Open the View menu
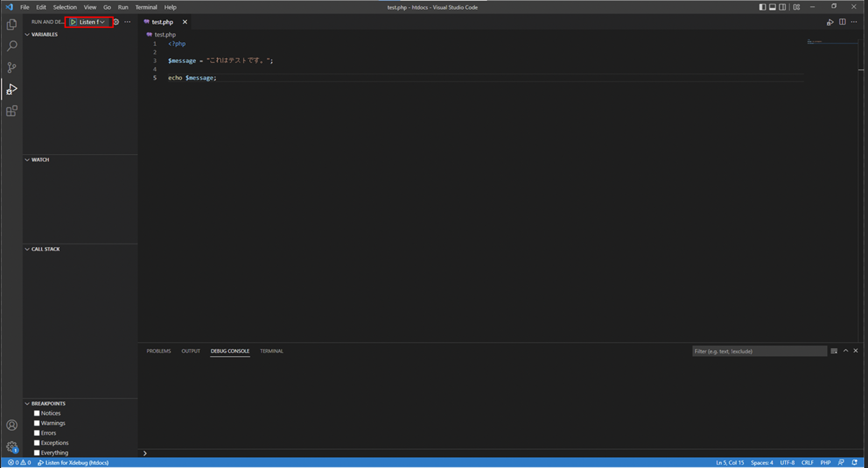This screenshot has height=468, width=868. click(90, 7)
